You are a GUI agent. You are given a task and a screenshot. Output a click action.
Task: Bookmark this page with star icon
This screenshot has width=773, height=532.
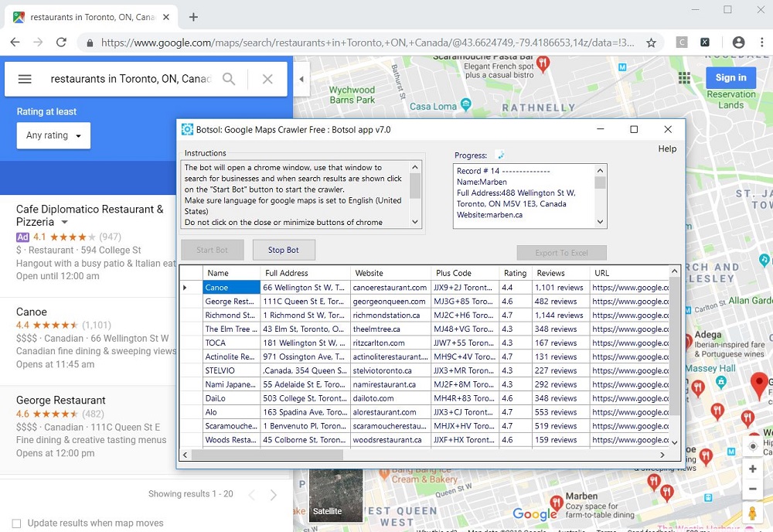[x=651, y=43]
